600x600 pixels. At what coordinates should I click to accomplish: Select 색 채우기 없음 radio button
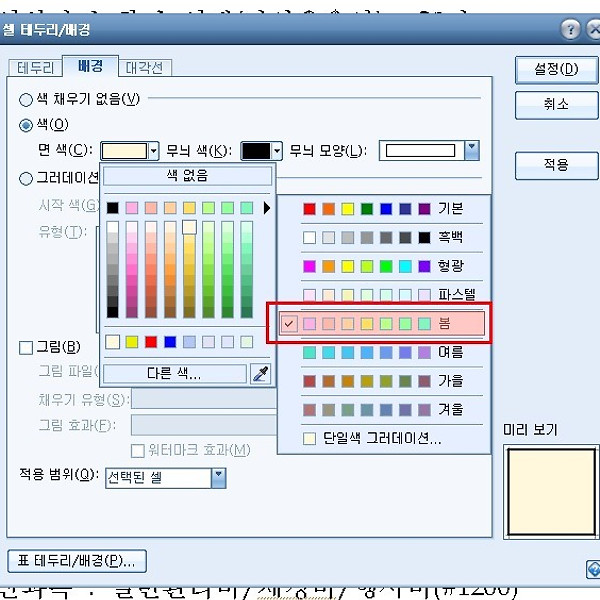tap(26, 99)
